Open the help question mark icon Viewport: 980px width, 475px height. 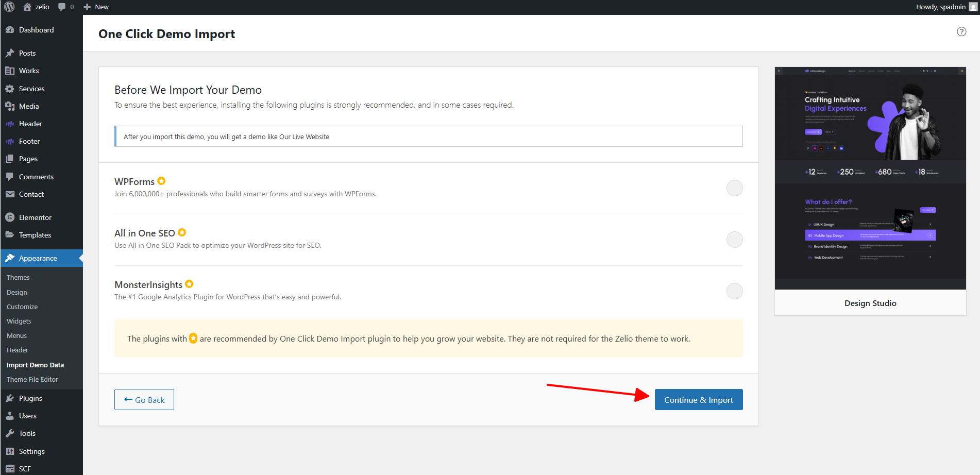(961, 31)
